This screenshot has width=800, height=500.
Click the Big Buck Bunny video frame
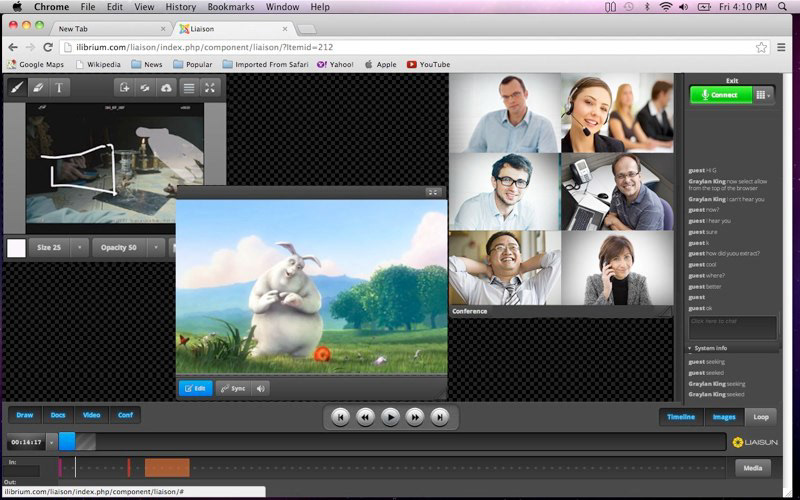pyautogui.click(x=312, y=286)
